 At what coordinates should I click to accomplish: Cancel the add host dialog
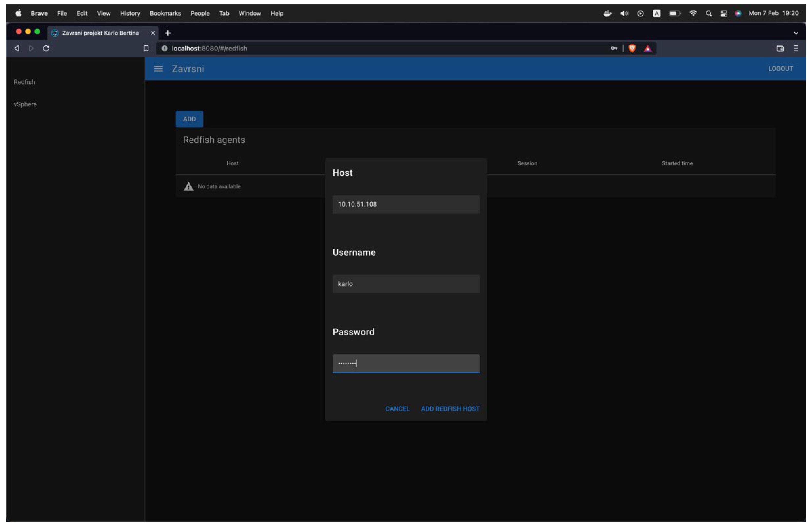(397, 409)
